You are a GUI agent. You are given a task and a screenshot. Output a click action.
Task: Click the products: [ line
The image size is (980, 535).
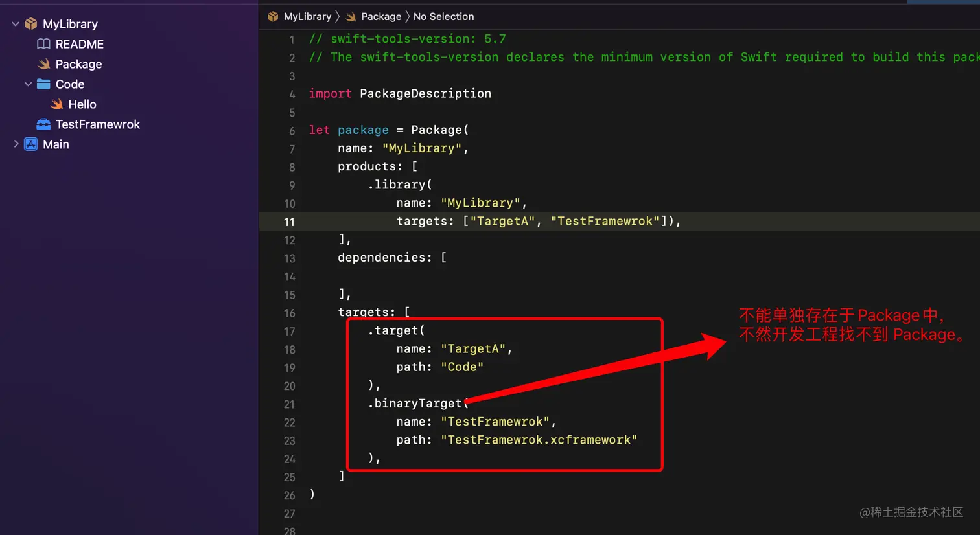coord(377,166)
